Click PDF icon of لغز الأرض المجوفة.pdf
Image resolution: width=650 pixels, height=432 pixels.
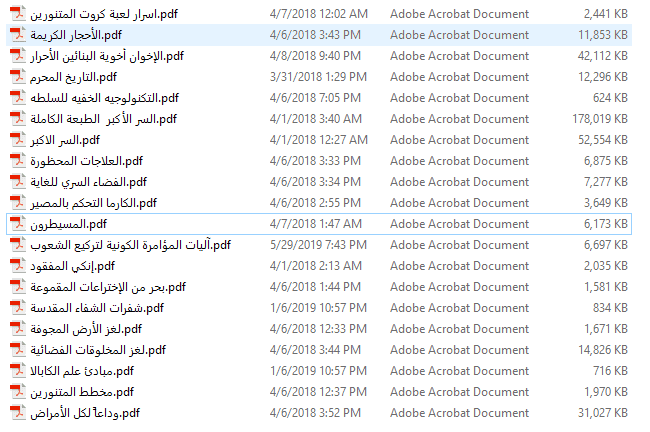coord(18,329)
